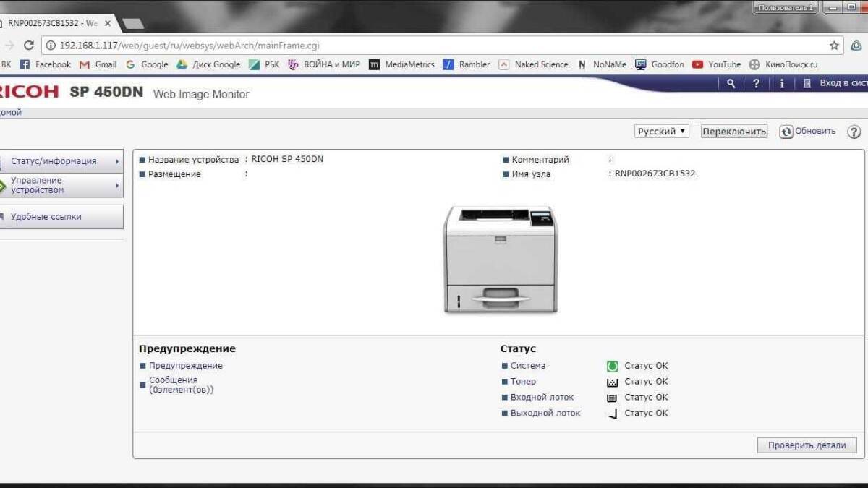Open the YouTube bookmark

point(717,64)
